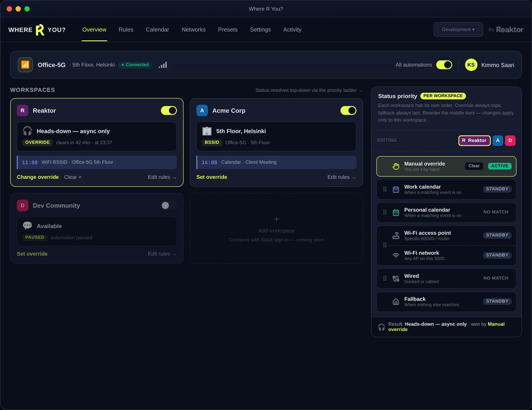Clear the Manual override in priority list
532x410 pixels.
474,166
